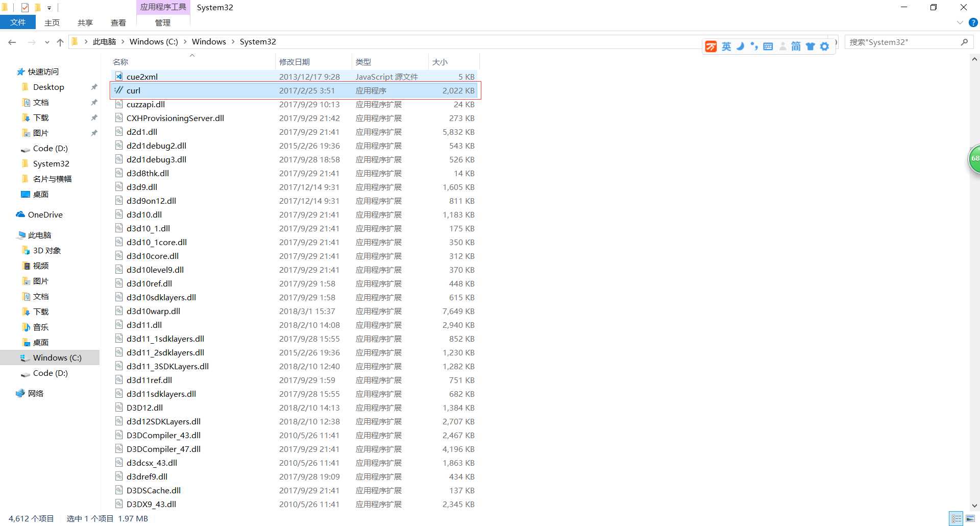980x526 pixels.
Task: Toggle the 英 English input mode
Action: click(x=726, y=47)
